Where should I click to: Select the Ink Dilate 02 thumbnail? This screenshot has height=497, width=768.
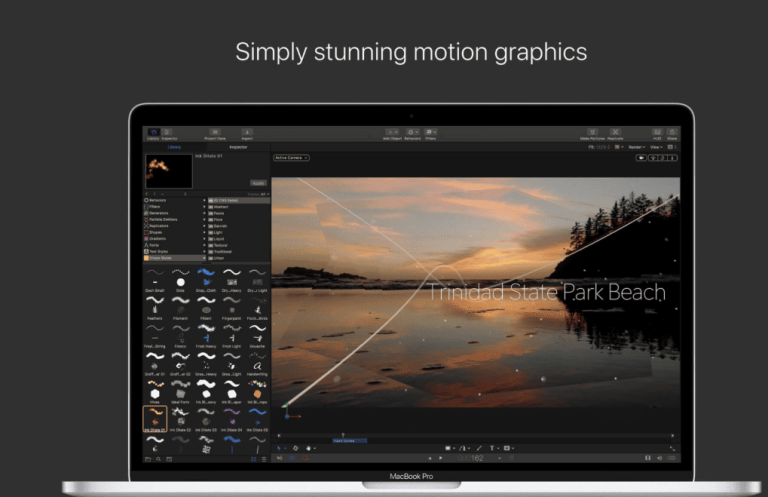pyautogui.click(x=180, y=420)
